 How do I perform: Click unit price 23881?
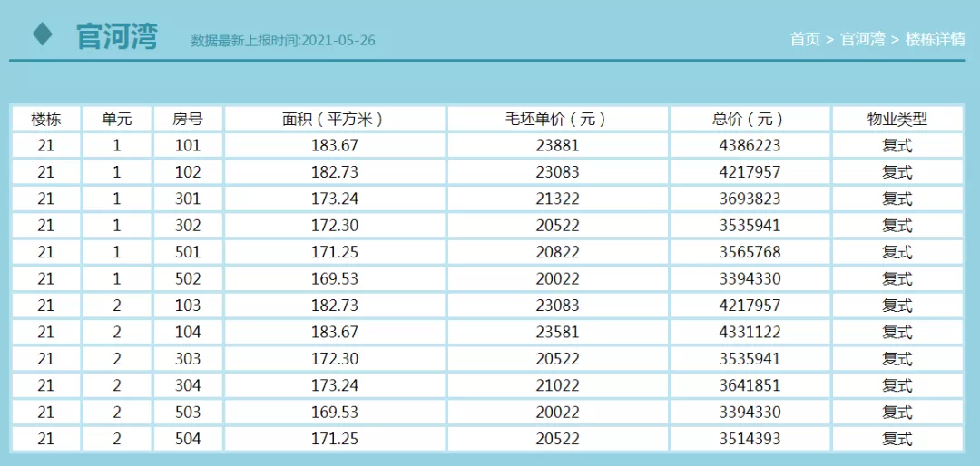click(x=557, y=146)
